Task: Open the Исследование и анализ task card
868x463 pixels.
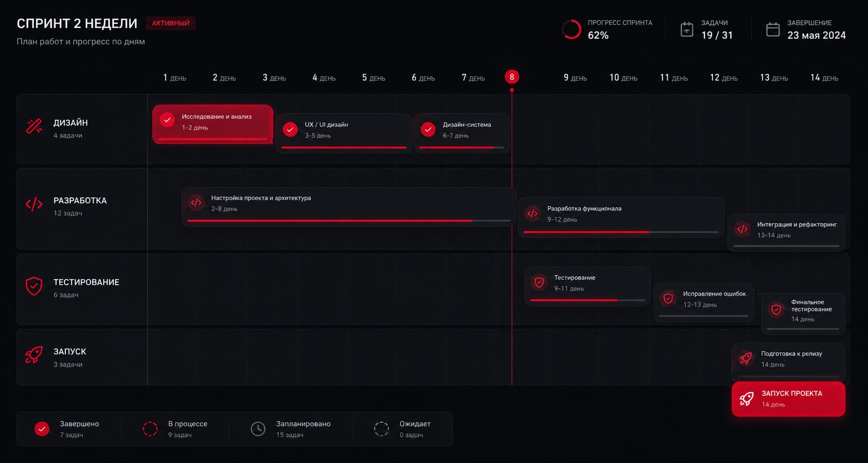Action: click(x=213, y=124)
